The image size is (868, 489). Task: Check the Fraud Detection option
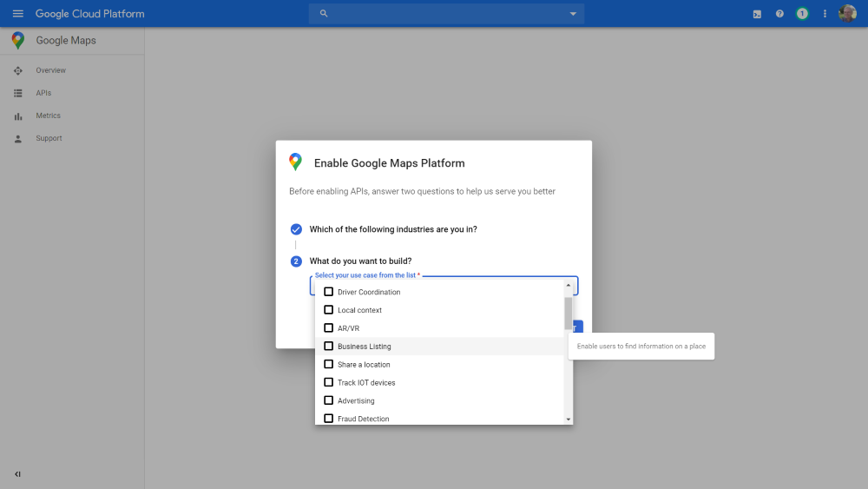[x=328, y=418]
